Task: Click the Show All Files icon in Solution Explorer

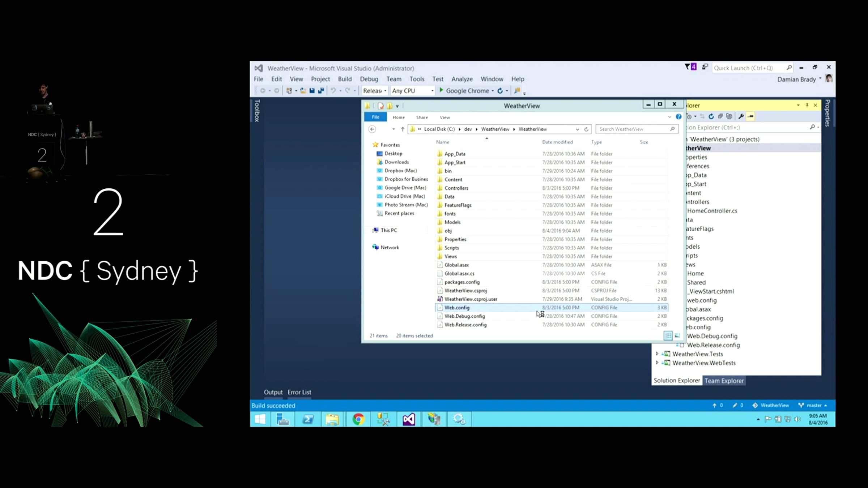Action: (729, 116)
